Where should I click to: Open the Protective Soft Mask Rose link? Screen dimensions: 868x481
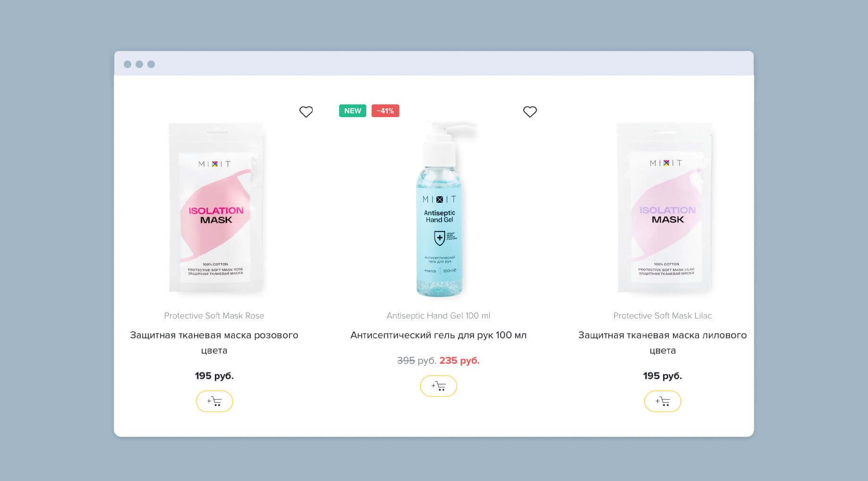214,316
